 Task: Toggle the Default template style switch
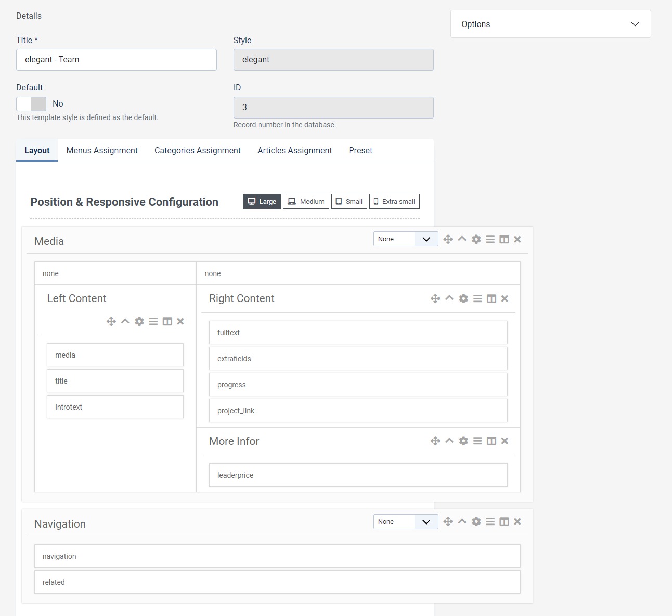pyautogui.click(x=31, y=104)
